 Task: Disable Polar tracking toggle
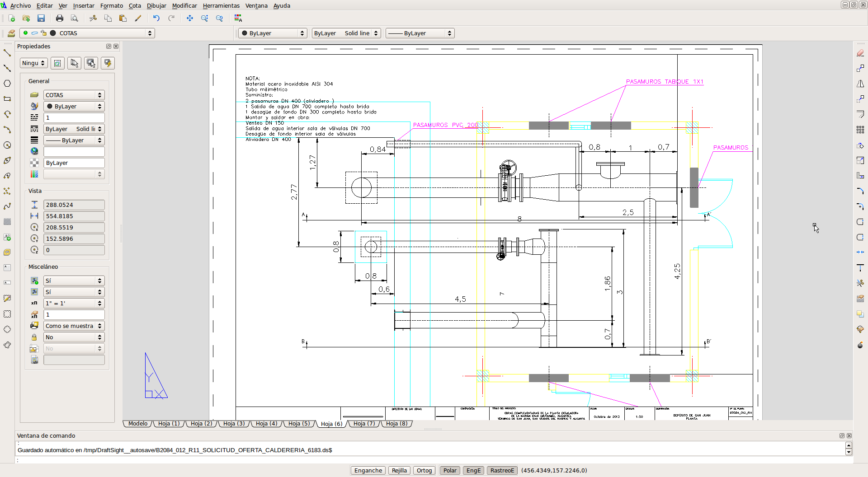coord(449,470)
